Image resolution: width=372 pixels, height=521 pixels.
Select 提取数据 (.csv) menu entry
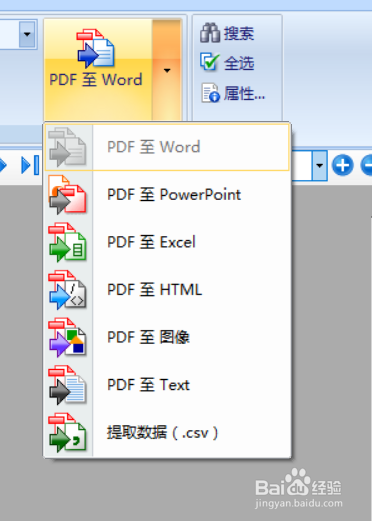[167, 433]
